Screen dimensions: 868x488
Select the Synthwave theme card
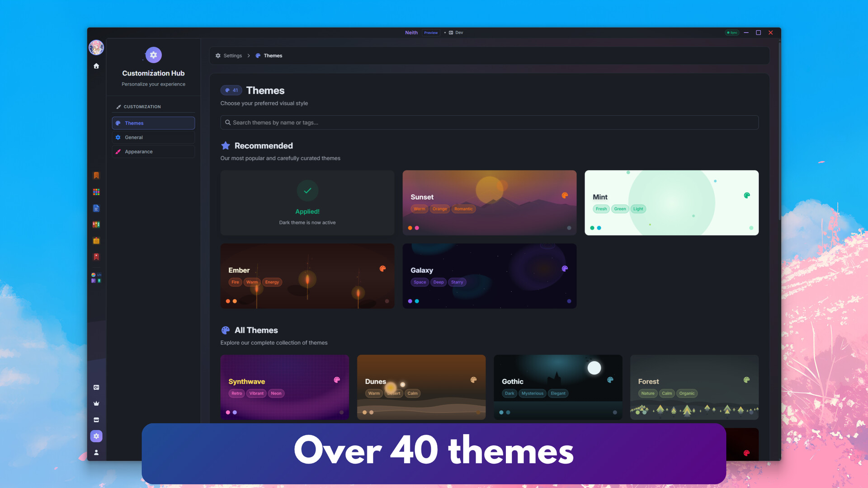pyautogui.click(x=284, y=387)
